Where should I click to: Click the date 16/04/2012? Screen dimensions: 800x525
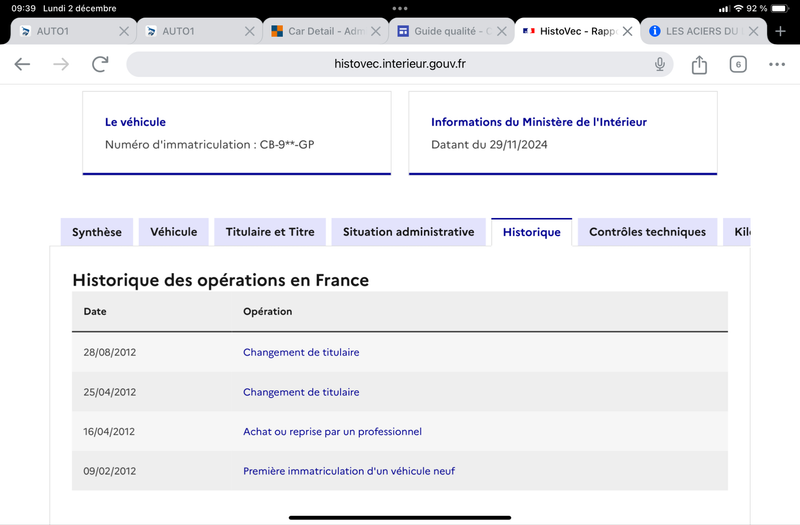(109, 432)
